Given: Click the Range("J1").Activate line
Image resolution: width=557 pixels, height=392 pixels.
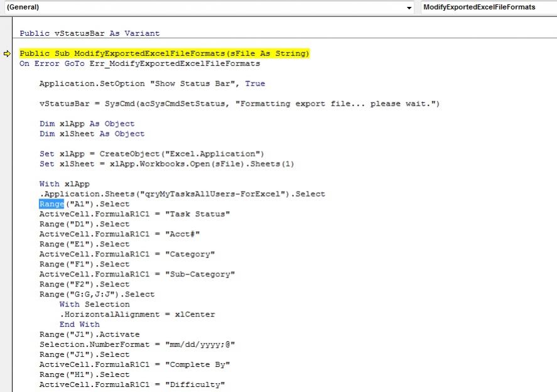Looking at the screenshot, I should [x=90, y=334].
